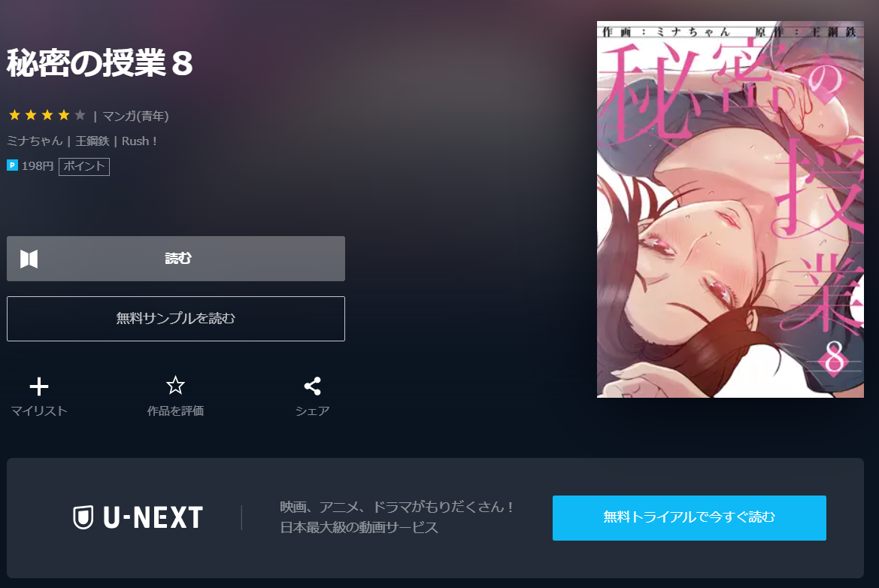Image resolution: width=879 pixels, height=588 pixels.
Task: Click the U-NEXT wordmark text
Action: pyautogui.click(x=153, y=517)
